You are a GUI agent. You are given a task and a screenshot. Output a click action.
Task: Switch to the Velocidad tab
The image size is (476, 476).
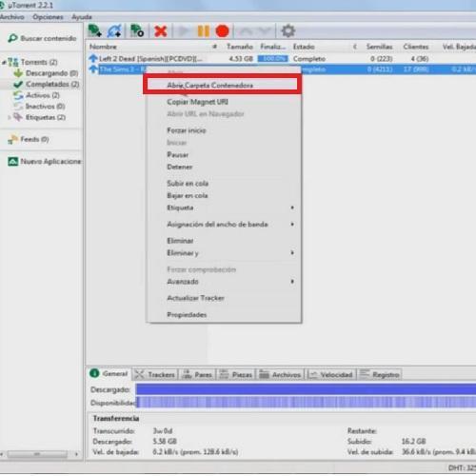[330, 374]
